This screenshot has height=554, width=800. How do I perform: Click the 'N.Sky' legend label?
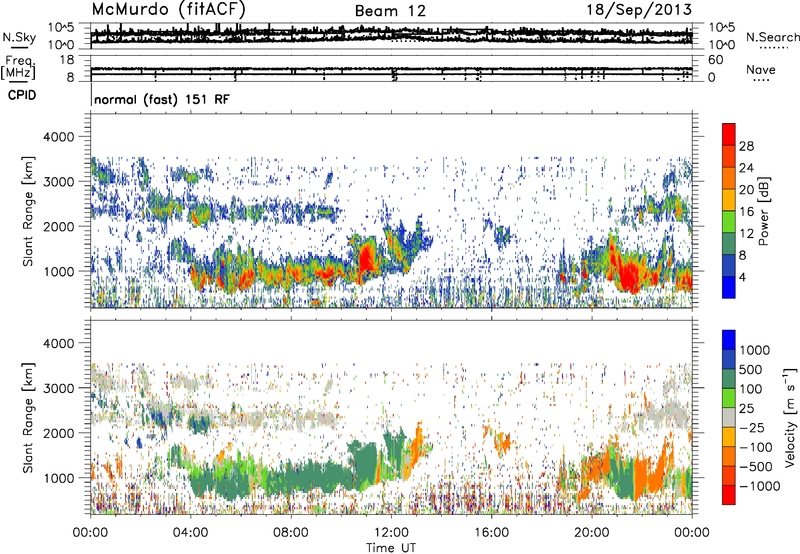coord(19,37)
